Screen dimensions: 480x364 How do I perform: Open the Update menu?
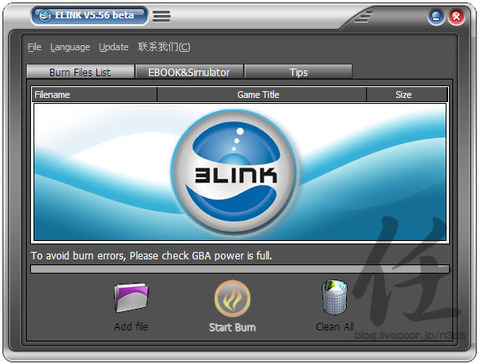click(x=114, y=47)
